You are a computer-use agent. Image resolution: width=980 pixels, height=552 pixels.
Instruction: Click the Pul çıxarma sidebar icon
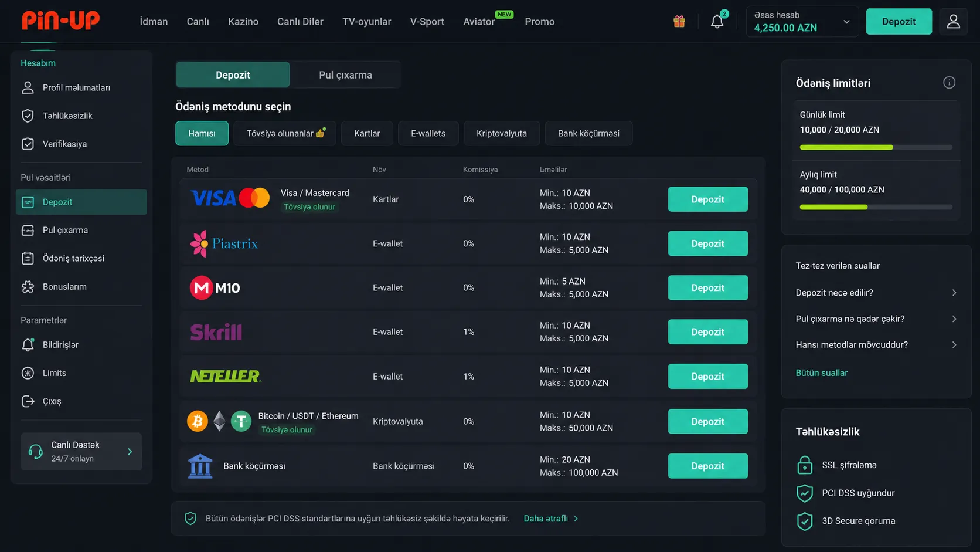pos(28,231)
